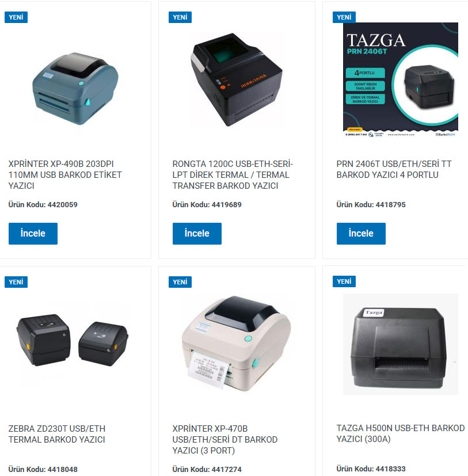Open the Xprinter XP-490B product image

(75, 89)
